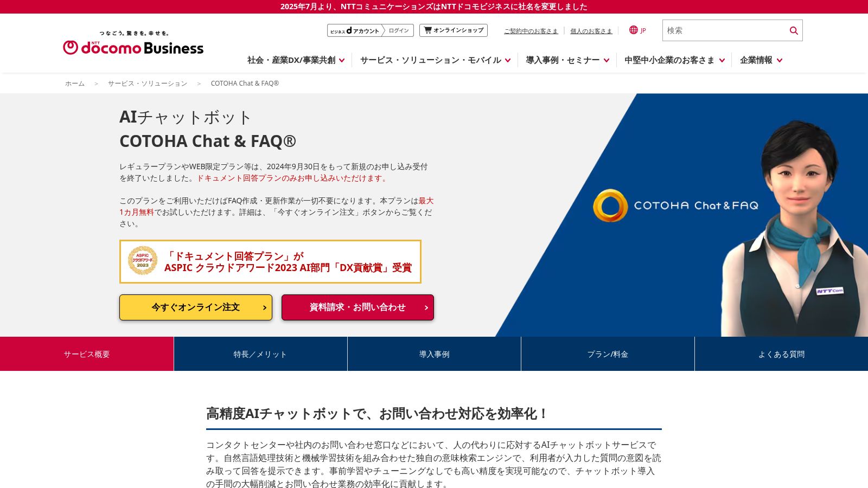Image resolution: width=868 pixels, height=488 pixels.
Task: Click the shopping cart icon
Action: (x=427, y=30)
